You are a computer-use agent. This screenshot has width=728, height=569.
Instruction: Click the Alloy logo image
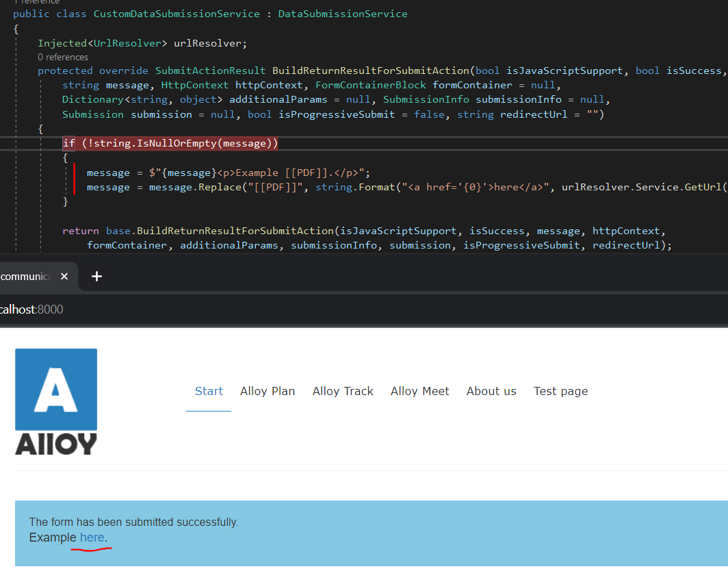tap(56, 401)
